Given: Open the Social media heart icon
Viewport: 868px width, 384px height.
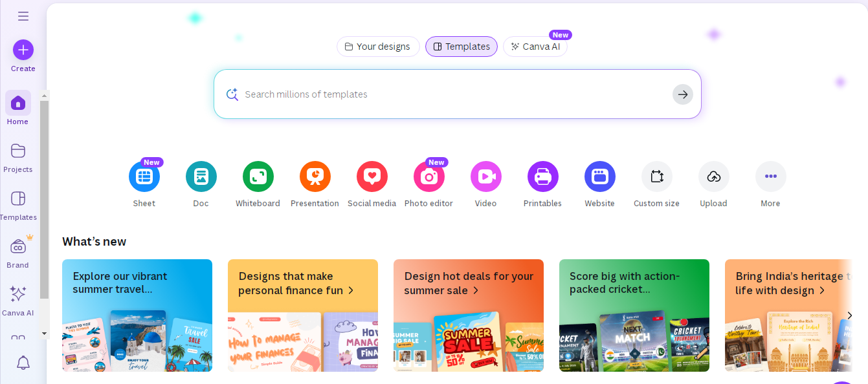Looking at the screenshot, I should point(372,176).
